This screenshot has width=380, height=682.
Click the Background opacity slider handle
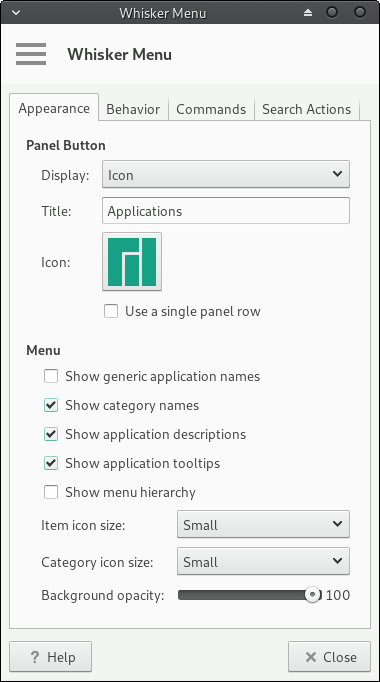(x=312, y=595)
